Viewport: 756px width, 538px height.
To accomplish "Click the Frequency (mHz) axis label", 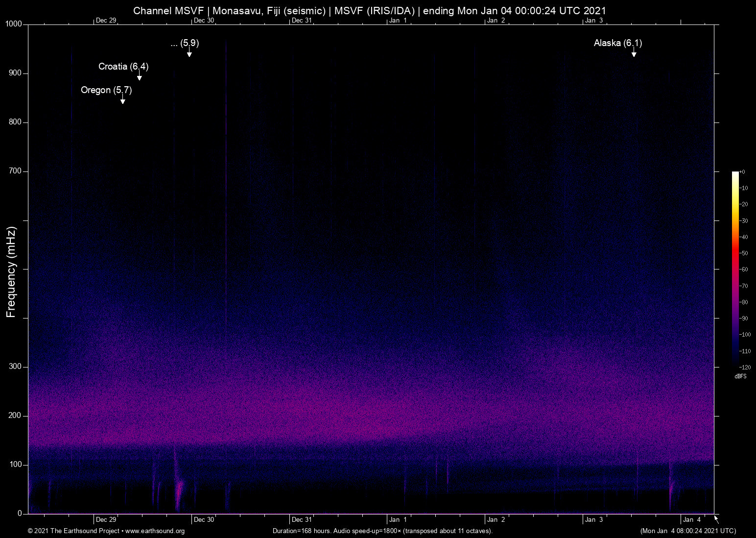I will pos(11,272).
